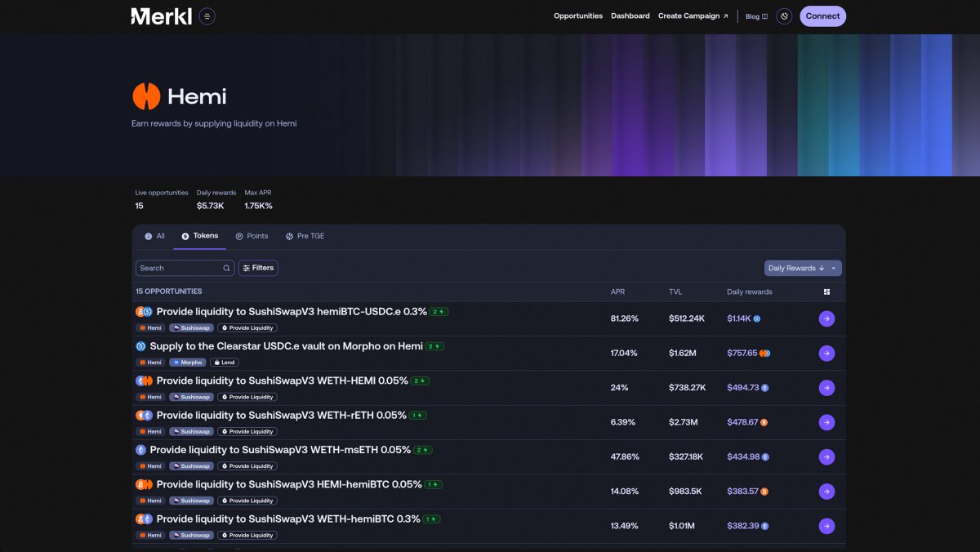Click the campaign count badge on WETH-rETH
The height and width of the screenshot is (552, 980).
click(418, 415)
